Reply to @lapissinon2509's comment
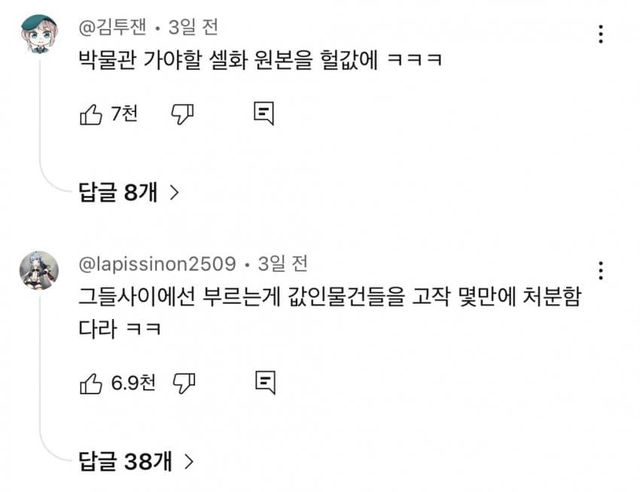 point(264,381)
